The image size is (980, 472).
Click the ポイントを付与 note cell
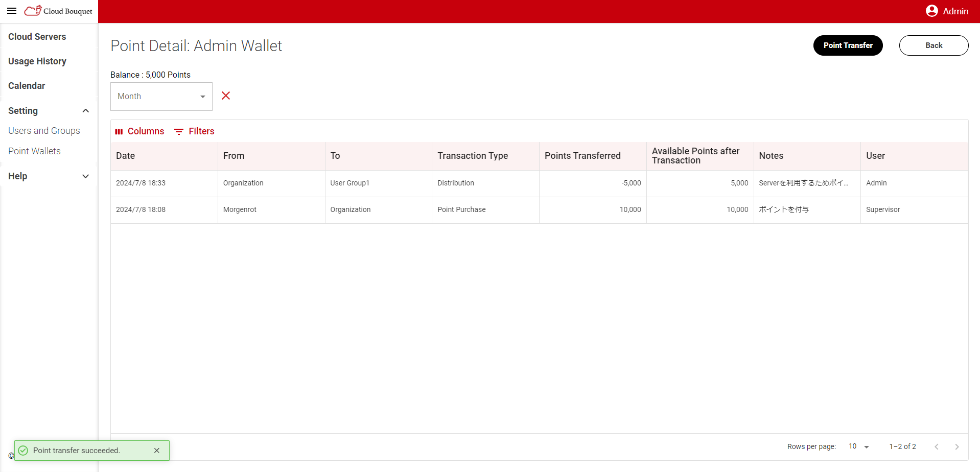(807, 210)
